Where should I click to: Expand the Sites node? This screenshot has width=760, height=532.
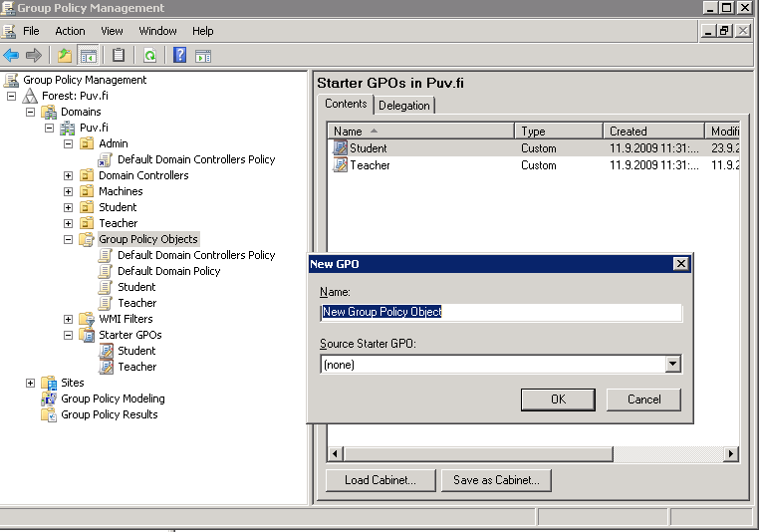(30, 384)
